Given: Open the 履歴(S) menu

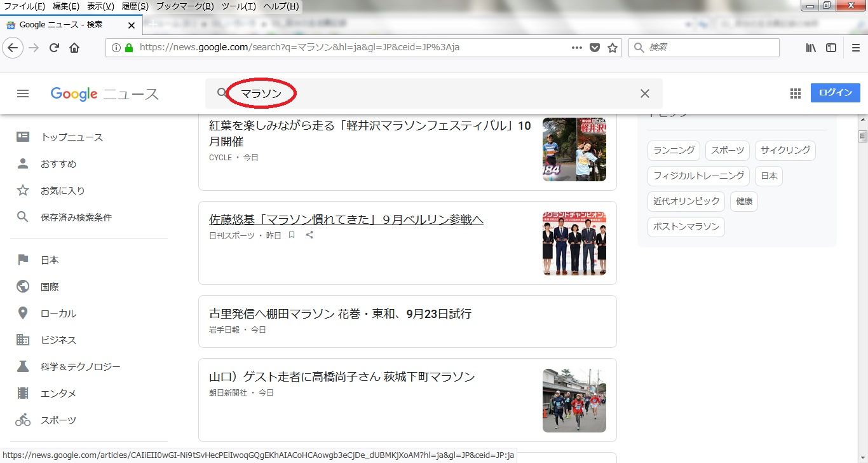Looking at the screenshot, I should coord(135,6).
